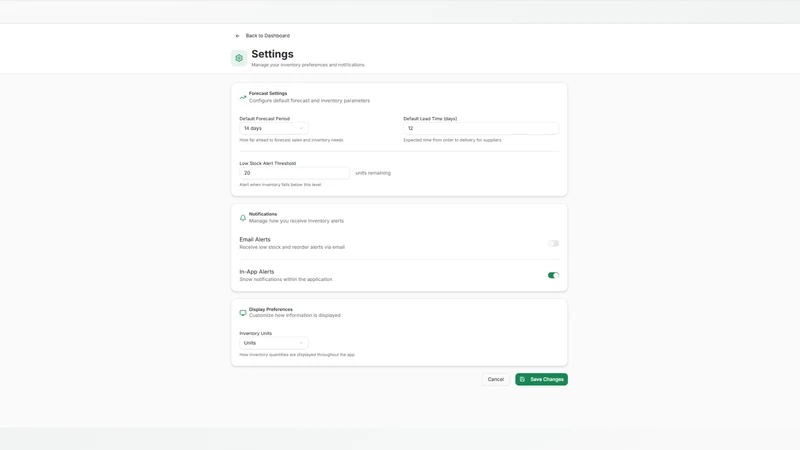The height and width of the screenshot is (450, 800).
Task: Click the Settings page heading
Action: click(x=272, y=54)
